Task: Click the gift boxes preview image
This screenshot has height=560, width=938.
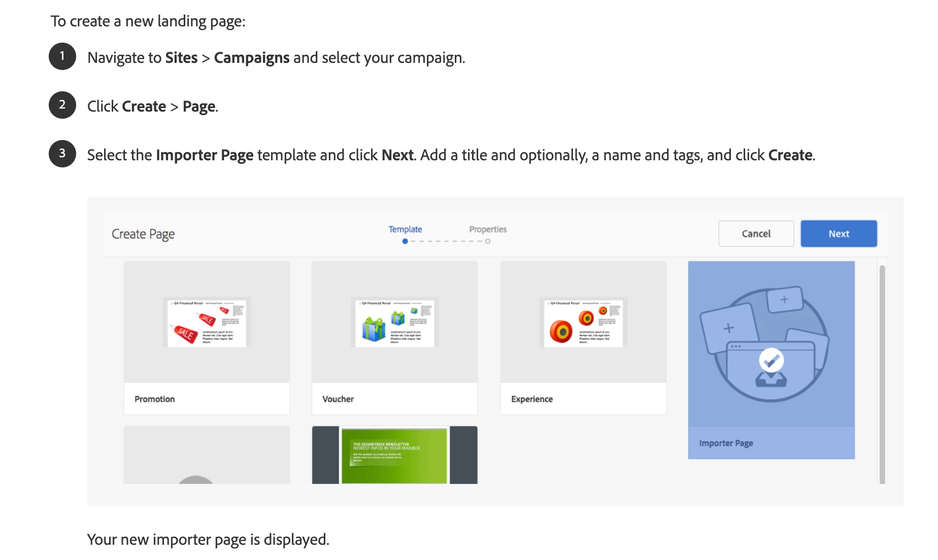Action: coord(395,322)
